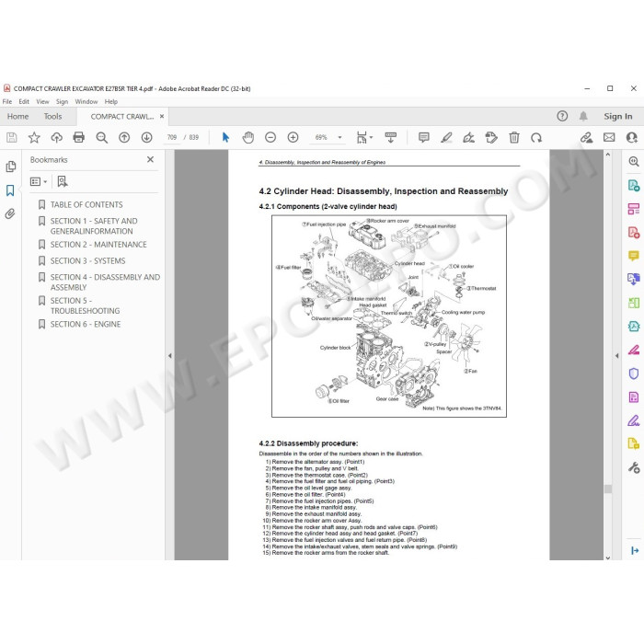
Task: Open the fit page options tool
Action: pos(362,138)
